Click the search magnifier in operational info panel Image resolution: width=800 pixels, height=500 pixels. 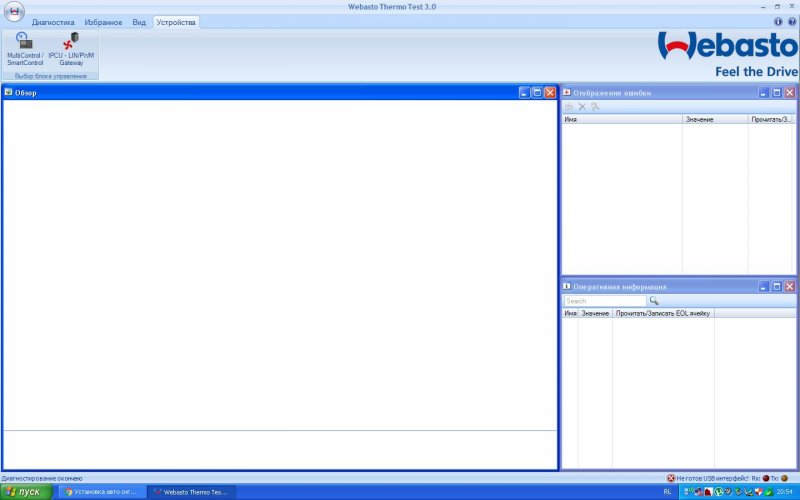tap(654, 301)
